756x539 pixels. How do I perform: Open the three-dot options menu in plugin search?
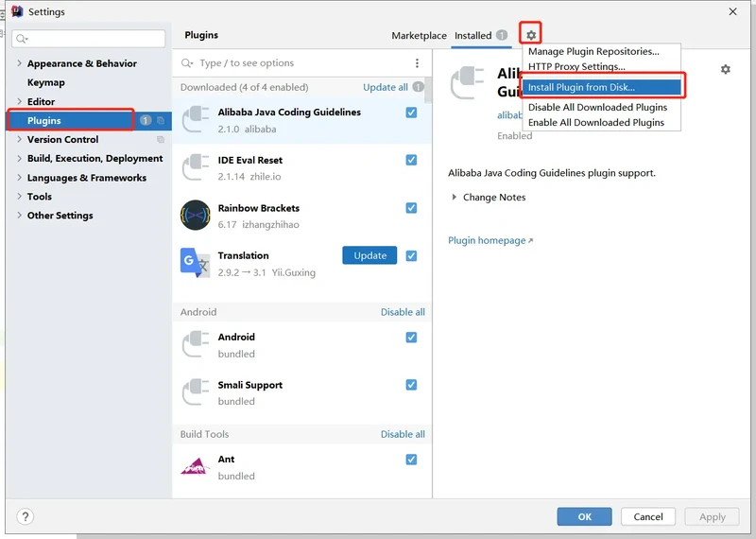[417, 63]
